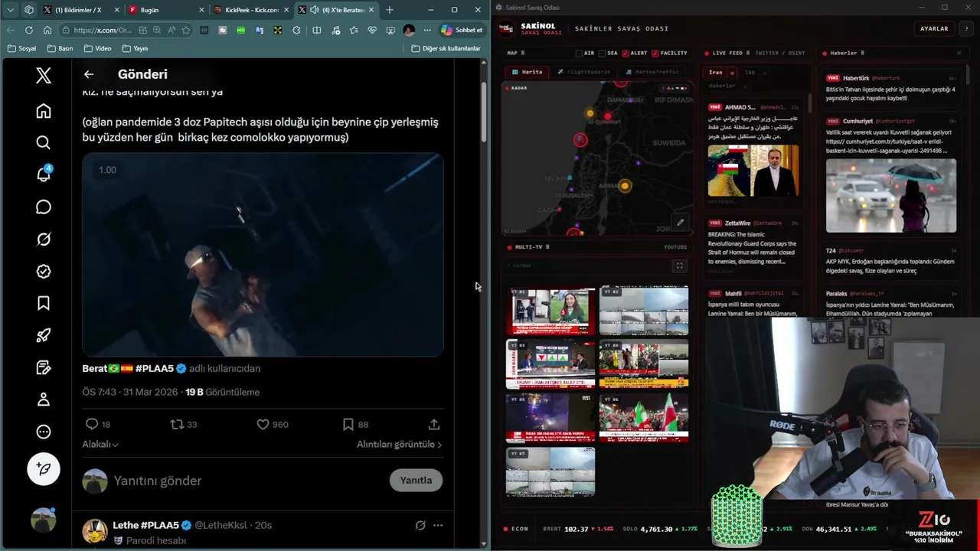Click the white compose post button
Viewport: 980px width, 551px height.
[x=44, y=468]
